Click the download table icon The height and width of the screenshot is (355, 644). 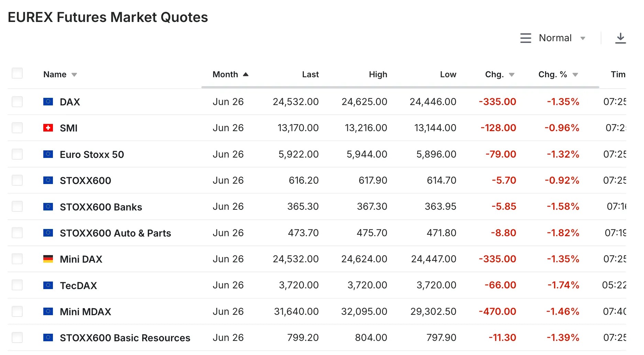click(620, 38)
